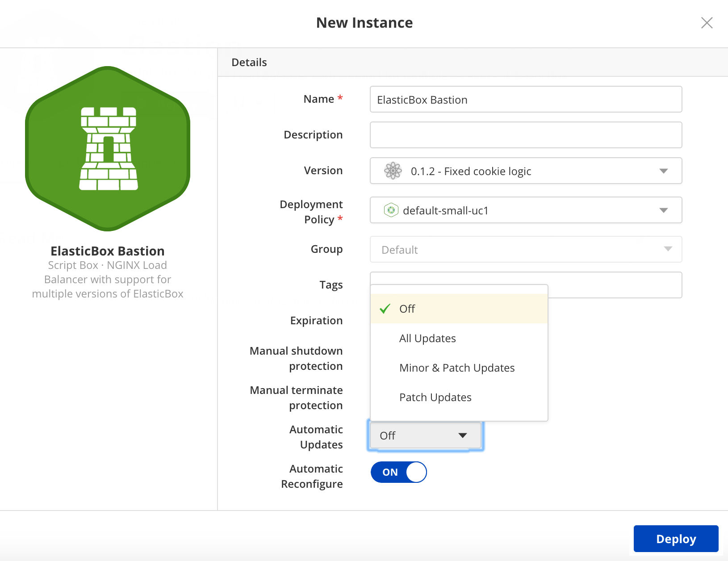Click the Group dropdown arrow

(x=668, y=249)
